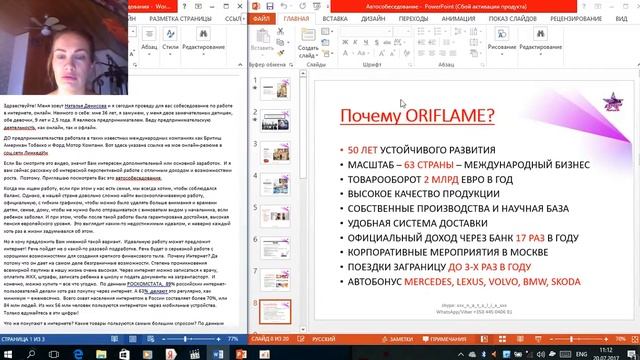The image size is (640, 360).
Task: Open the Рисование drawing group
Action: point(502,40)
